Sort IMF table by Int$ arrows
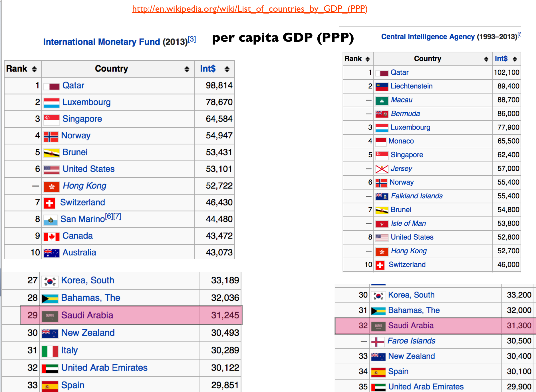The width and height of the screenshot is (536, 392). [x=227, y=69]
